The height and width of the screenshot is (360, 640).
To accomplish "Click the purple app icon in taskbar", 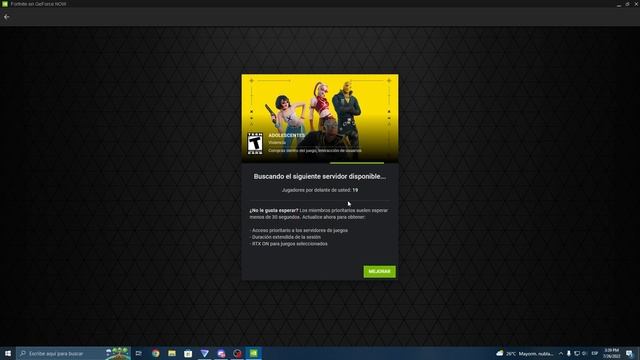I will click(221, 353).
